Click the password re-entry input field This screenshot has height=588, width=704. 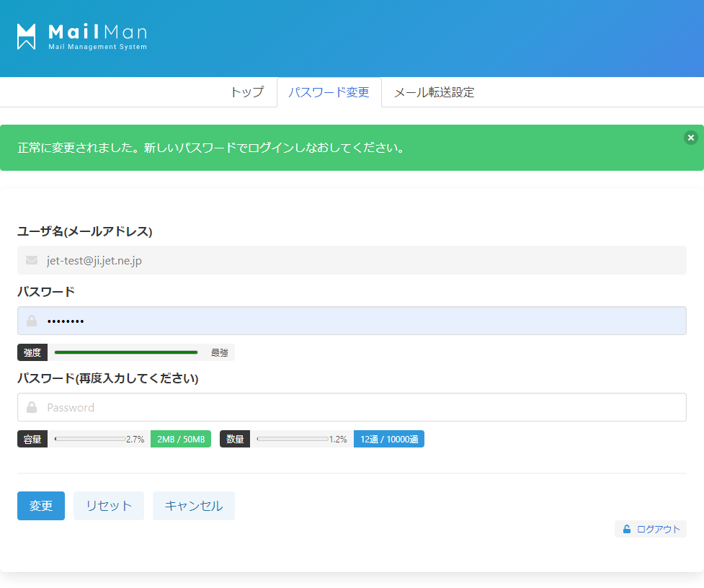[x=360, y=407]
